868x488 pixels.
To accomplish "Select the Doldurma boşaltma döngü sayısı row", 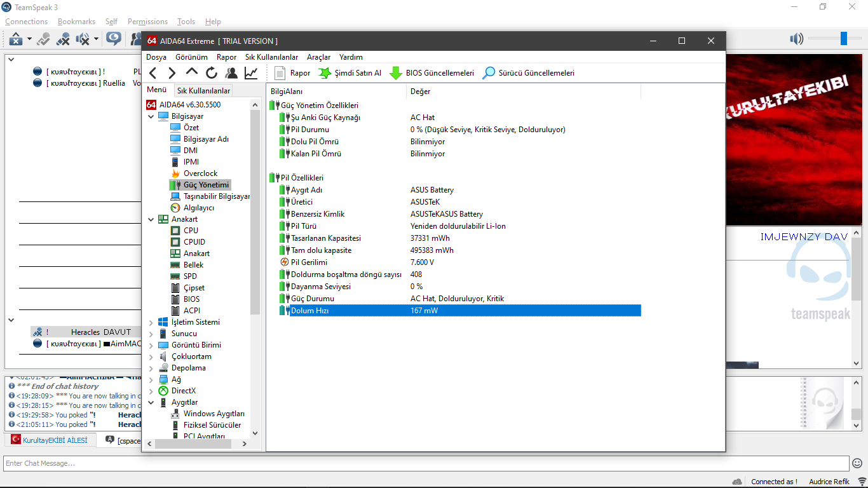I will (x=459, y=274).
